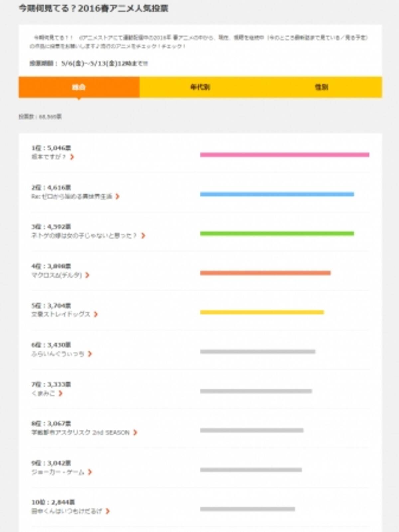This screenshot has width=399, height=532.
Task: Click the arrow icon beside ふらいんぐうぃっち
Action: 90,354
